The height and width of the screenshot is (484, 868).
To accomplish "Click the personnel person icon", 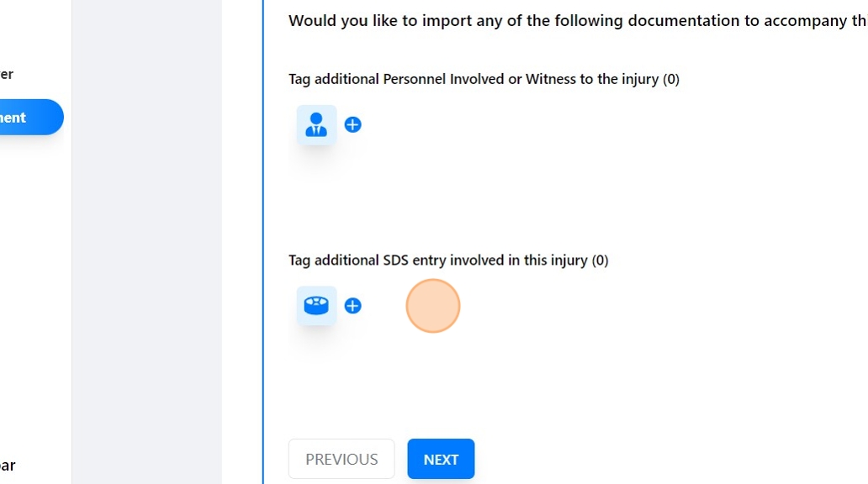I will (x=316, y=124).
